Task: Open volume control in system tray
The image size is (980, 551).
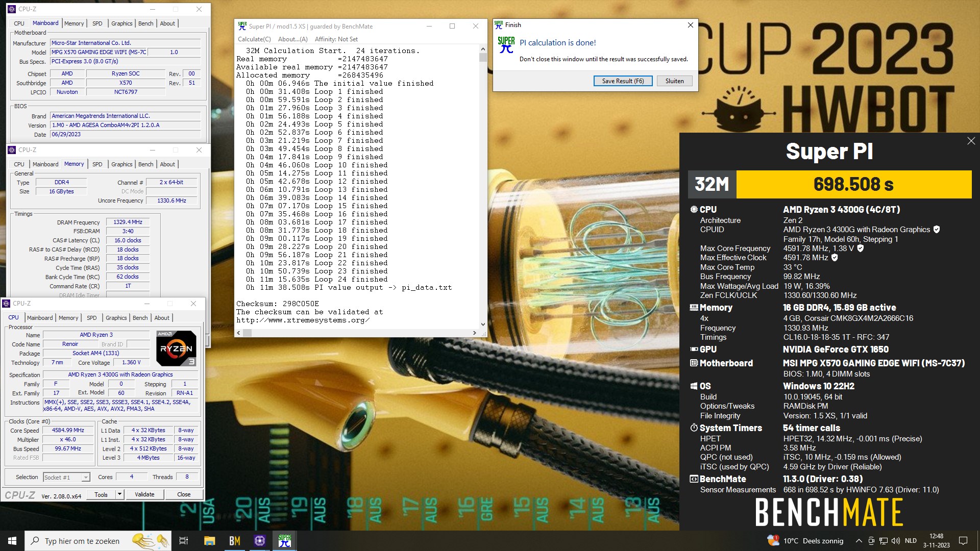Action: pos(895,541)
